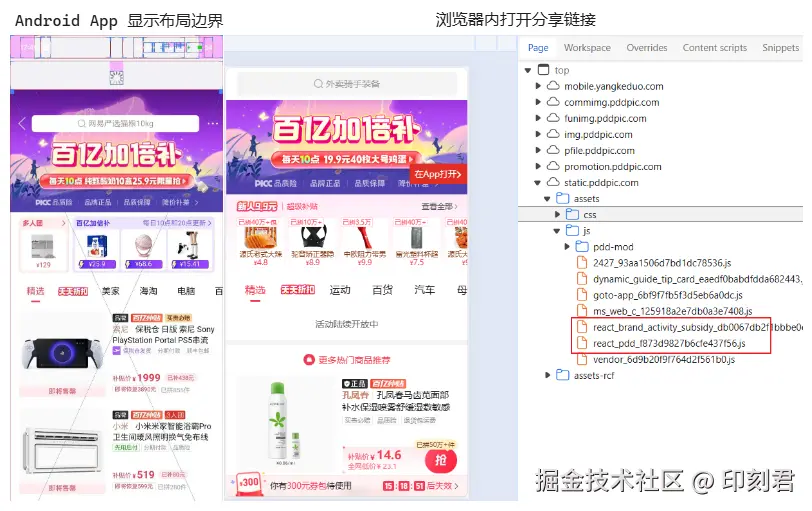Click cloud icon beside commimg.pddpic.com

coord(553,101)
